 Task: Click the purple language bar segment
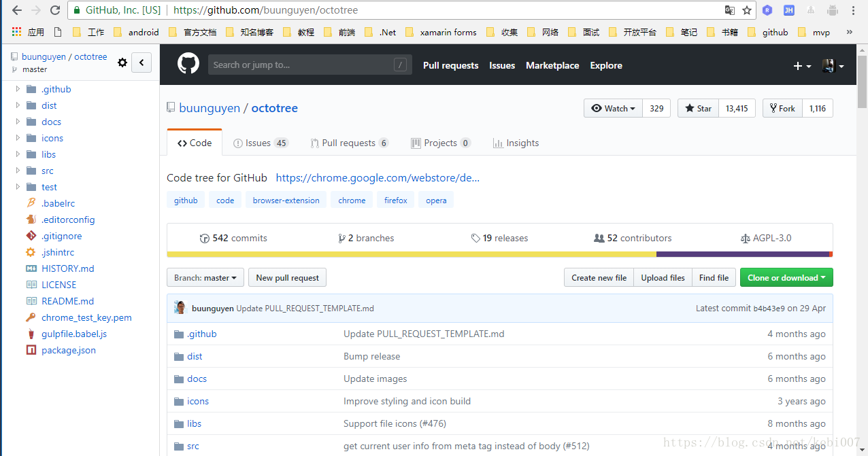click(743, 254)
